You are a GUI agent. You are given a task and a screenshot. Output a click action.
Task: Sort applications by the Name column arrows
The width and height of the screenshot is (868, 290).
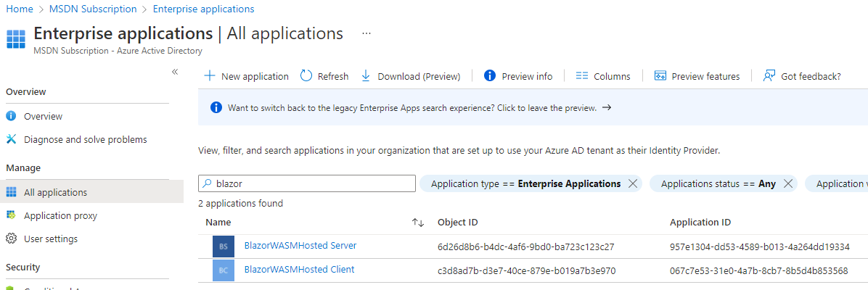point(418,223)
